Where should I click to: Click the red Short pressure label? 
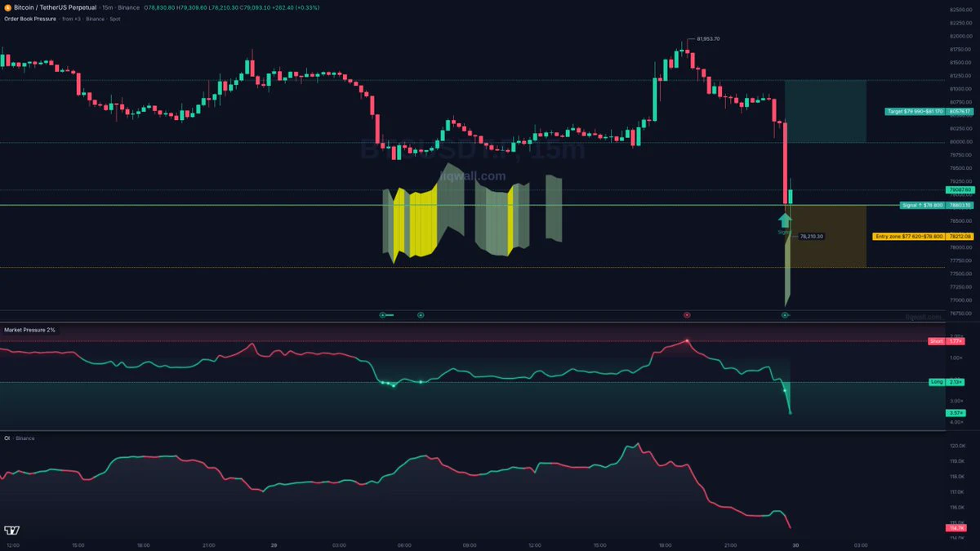[x=936, y=341]
